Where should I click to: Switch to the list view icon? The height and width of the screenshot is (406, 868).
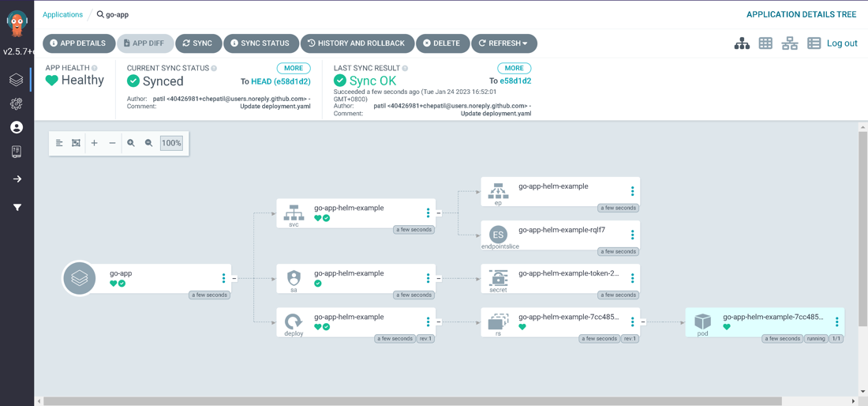pos(814,43)
